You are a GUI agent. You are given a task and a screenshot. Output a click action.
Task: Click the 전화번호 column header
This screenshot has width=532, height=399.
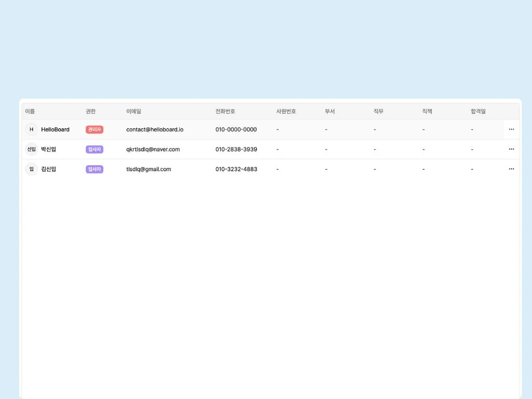225,111
